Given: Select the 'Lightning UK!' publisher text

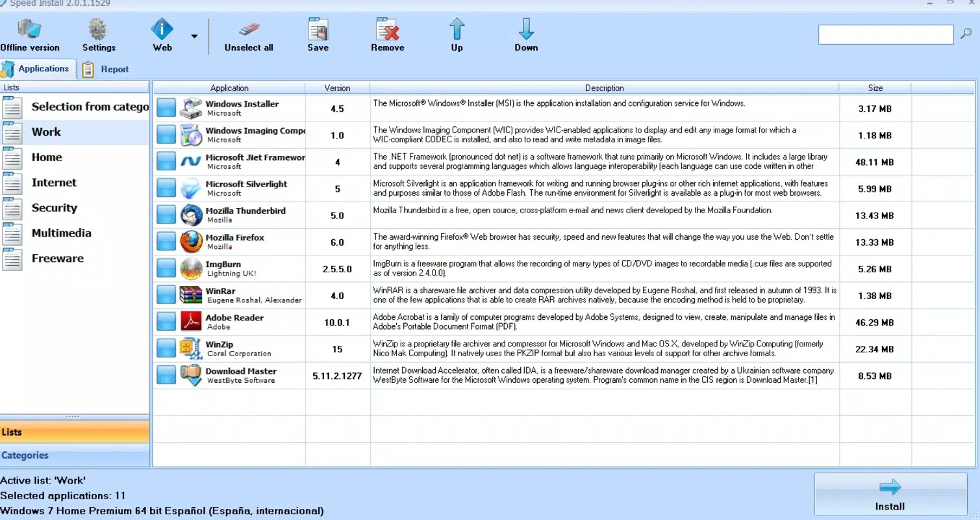Looking at the screenshot, I should (x=231, y=274).
